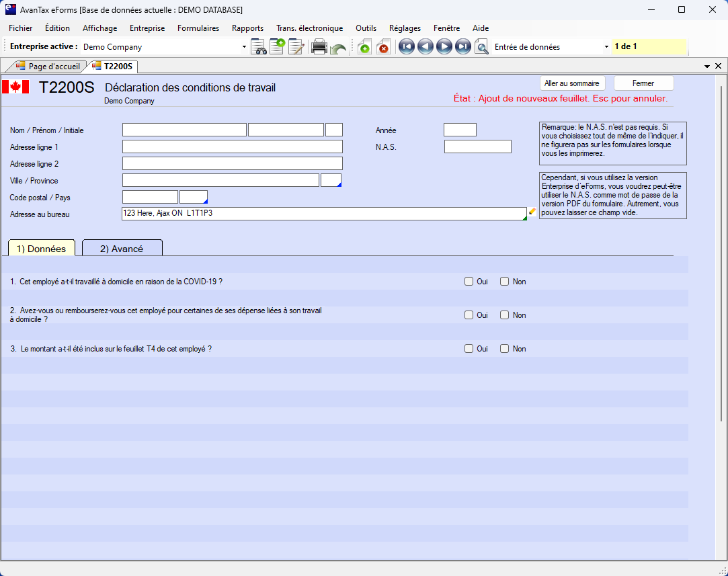728x576 pixels.
Task: Click the Canadian flag icon by T2200S
Action: 15,87
